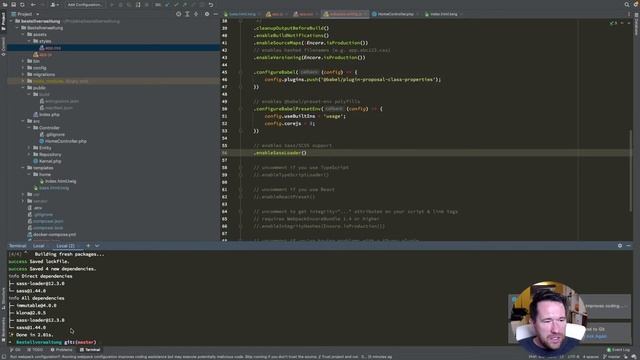This screenshot has height=360, width=640.
Task: Switch to the app.js editor tab
Action: click(277, 14)
